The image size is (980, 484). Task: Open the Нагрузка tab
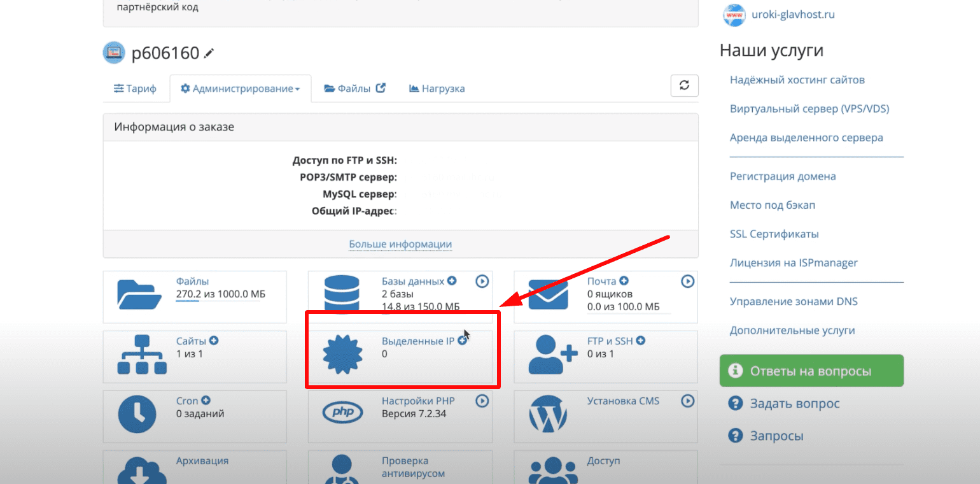[x=437, y=89]
